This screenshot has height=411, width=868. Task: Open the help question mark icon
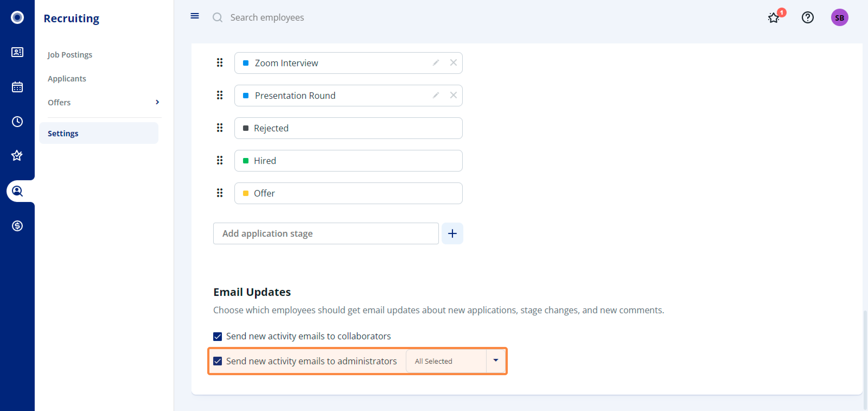click(x=808, y=18)
